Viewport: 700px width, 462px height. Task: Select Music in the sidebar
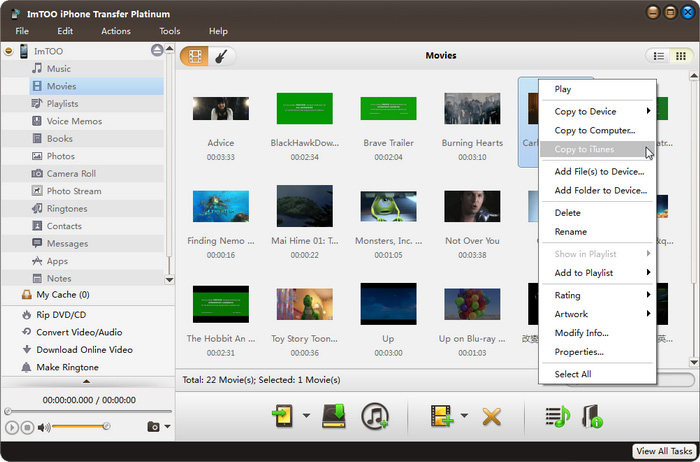[x=96, y=69]
